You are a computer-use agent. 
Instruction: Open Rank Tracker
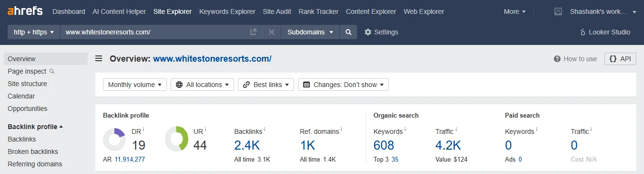tap(318, 11)
